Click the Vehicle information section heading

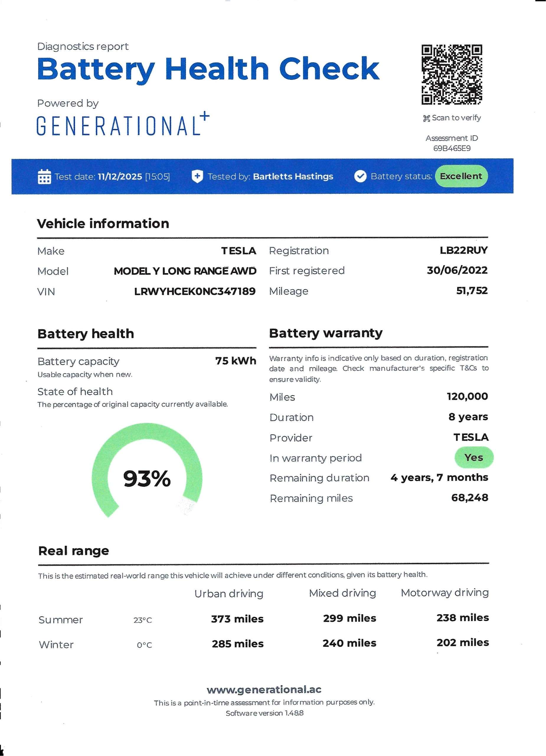point(103,224)
